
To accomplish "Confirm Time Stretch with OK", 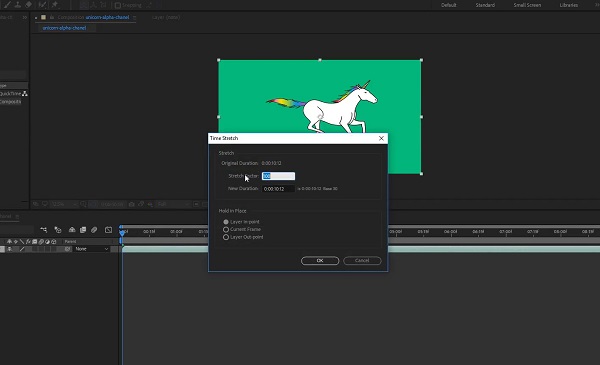I will (x=320, y=261).
